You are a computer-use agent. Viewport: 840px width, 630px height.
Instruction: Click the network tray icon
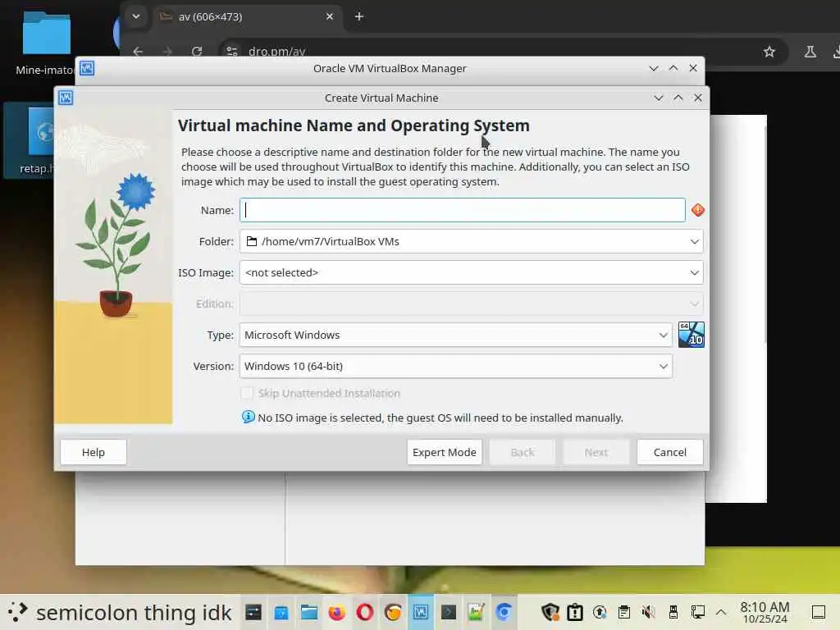[x=697, y=612]
